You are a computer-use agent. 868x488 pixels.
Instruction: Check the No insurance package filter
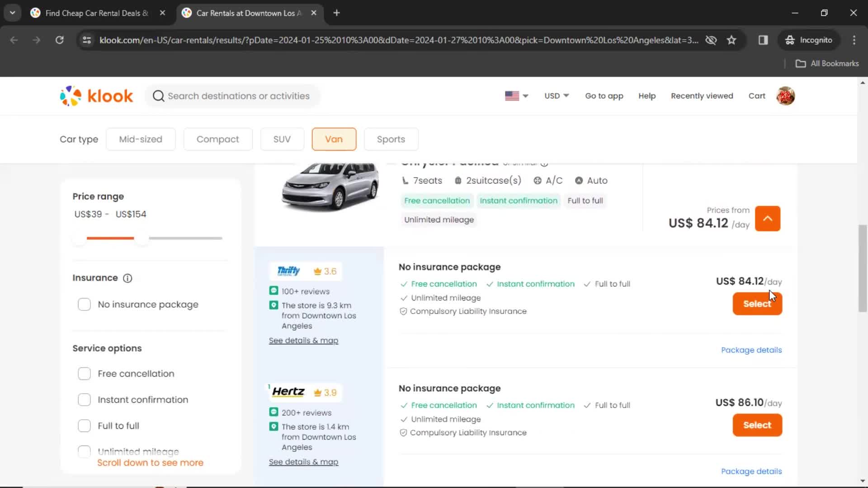[85, 305]
